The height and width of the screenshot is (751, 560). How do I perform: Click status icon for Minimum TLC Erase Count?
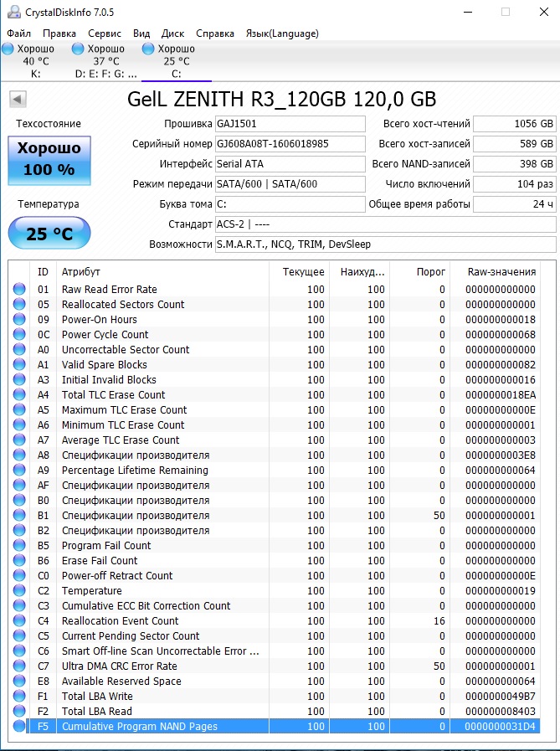(x=19, y=424)
